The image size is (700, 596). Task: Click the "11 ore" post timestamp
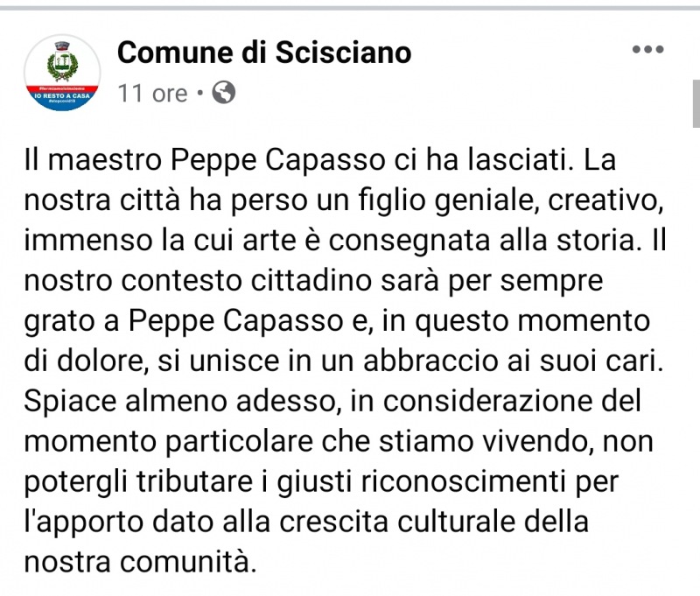click(x=152, y=93)
